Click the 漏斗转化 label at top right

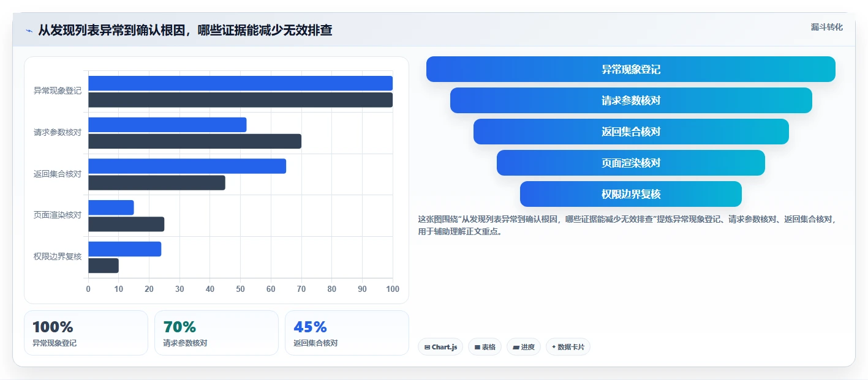point(826,27)
